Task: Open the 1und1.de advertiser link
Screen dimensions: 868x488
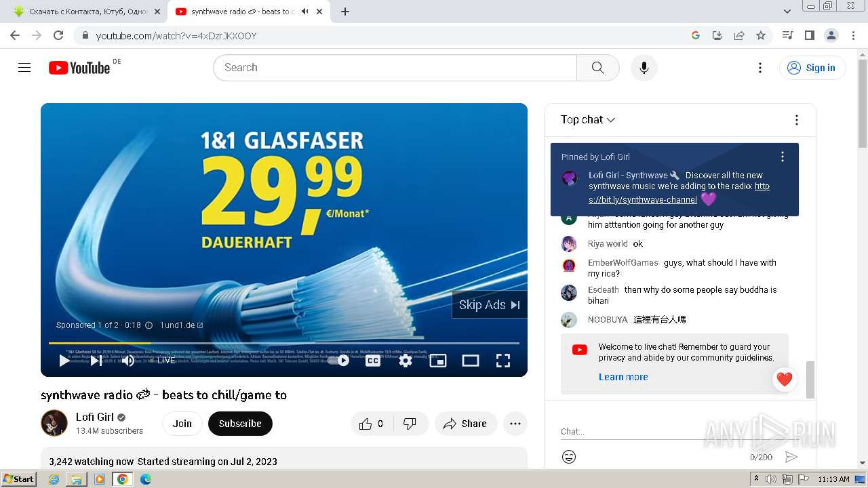Action: pos(181,325)
